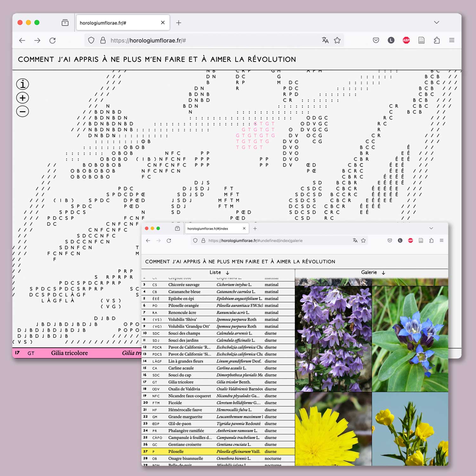The image size is (476, 476).
Task: Select the Catananche bleue row
Action: [218, 292]
